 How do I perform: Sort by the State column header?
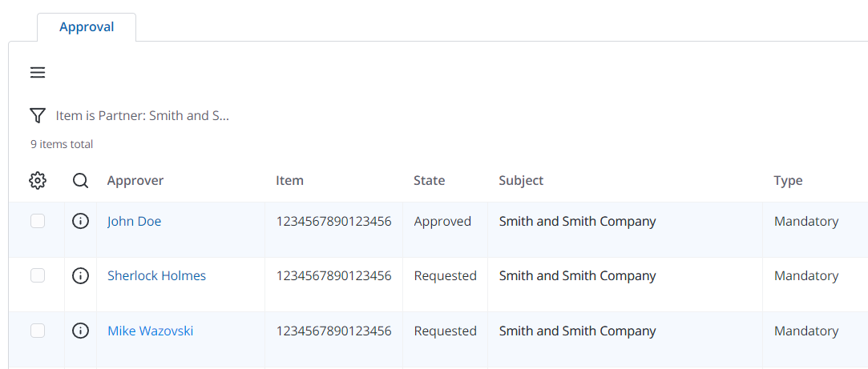[x=429, y=181]
